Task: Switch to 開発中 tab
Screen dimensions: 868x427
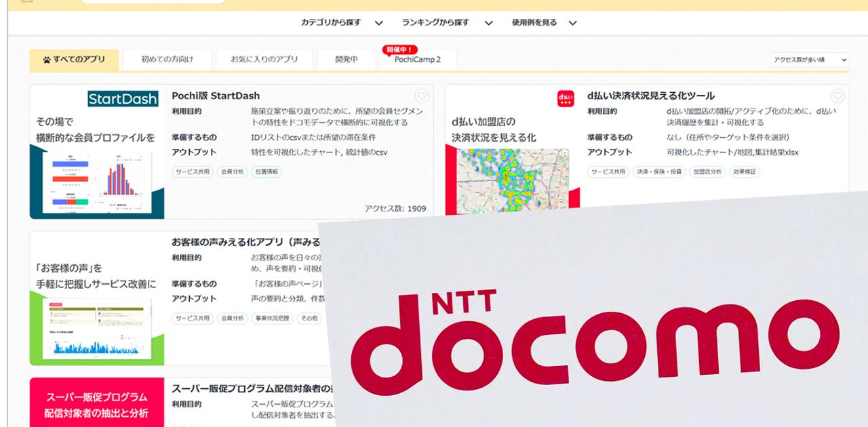Action: click(346, 60)
